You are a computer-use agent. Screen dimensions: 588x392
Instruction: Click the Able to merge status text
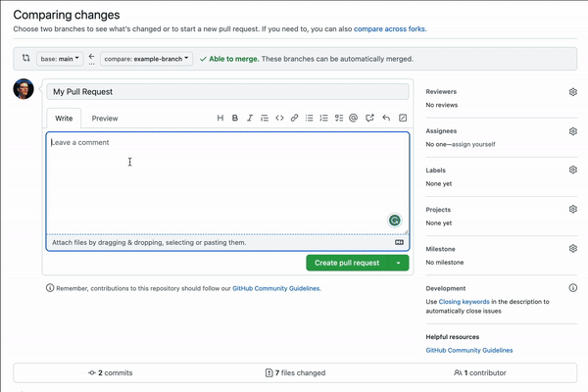234,59
